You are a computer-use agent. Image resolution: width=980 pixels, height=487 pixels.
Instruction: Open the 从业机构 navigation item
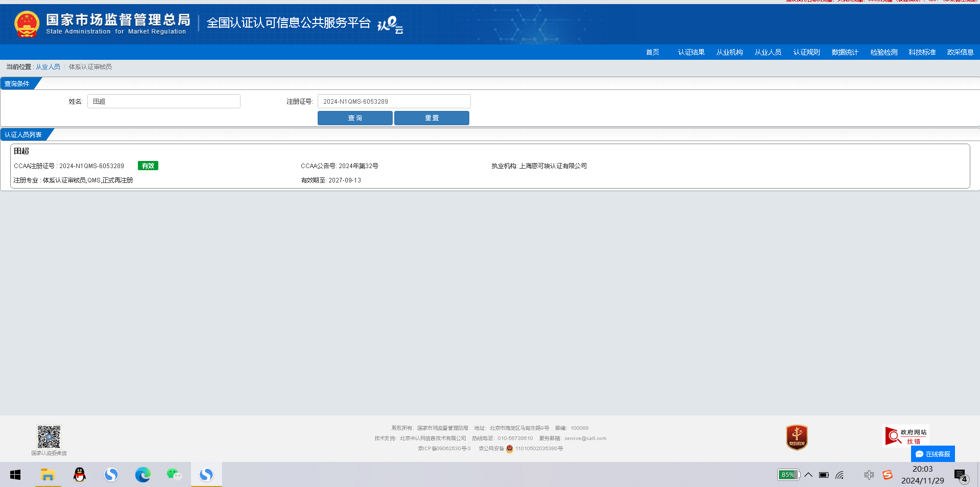click(729, 52)
